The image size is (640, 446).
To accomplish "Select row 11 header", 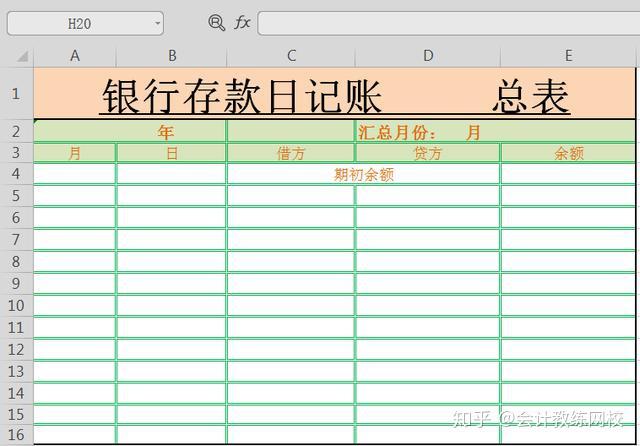I will click(x=16, y=328).
